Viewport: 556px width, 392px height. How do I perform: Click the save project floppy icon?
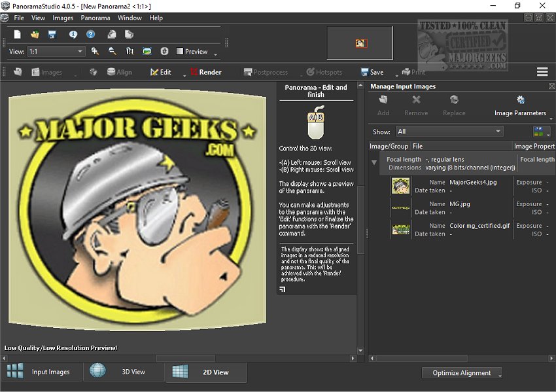(x=52, y=35)
